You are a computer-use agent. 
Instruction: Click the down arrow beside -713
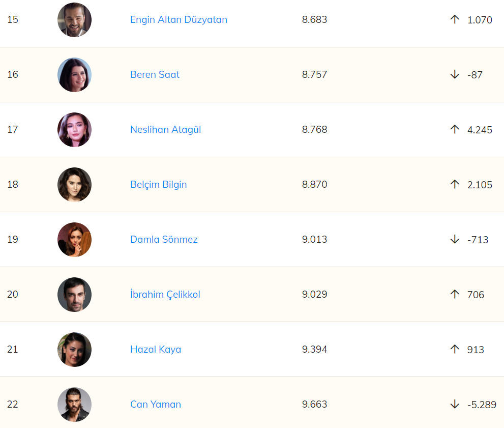[455, 239]
